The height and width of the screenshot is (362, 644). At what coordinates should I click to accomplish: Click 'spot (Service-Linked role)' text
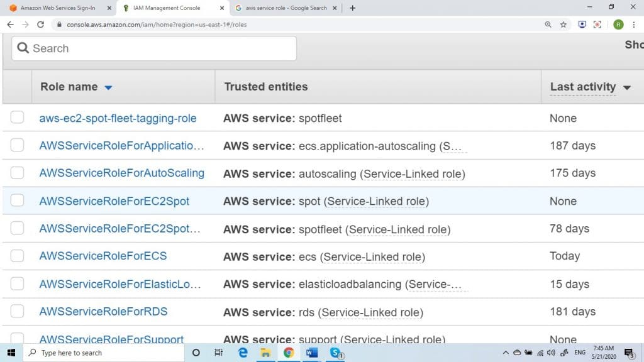364,201
